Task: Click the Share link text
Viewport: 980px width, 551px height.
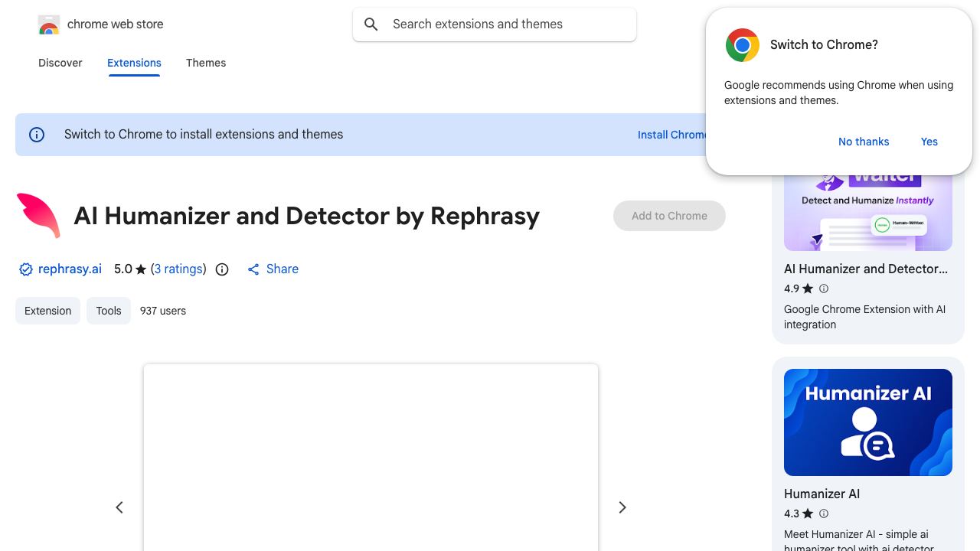Action: coord(283,269)
